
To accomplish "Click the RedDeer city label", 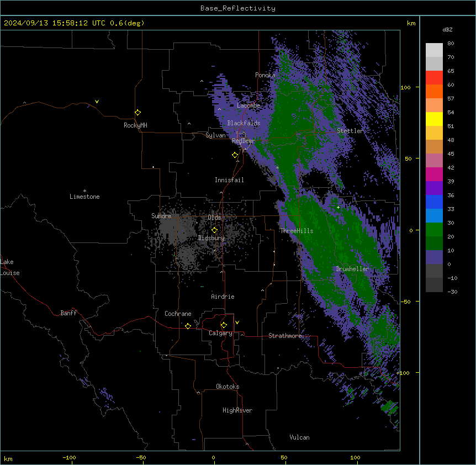I will [244, 141].
